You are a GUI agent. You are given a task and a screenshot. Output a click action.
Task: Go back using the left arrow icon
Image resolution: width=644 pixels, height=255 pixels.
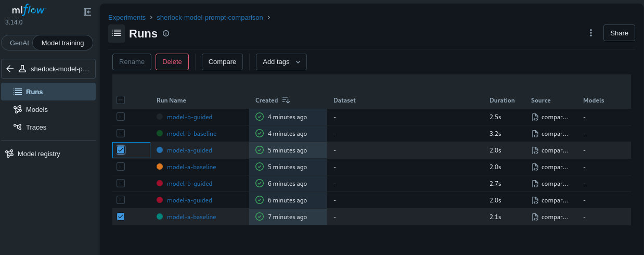(x=10, y=69)
